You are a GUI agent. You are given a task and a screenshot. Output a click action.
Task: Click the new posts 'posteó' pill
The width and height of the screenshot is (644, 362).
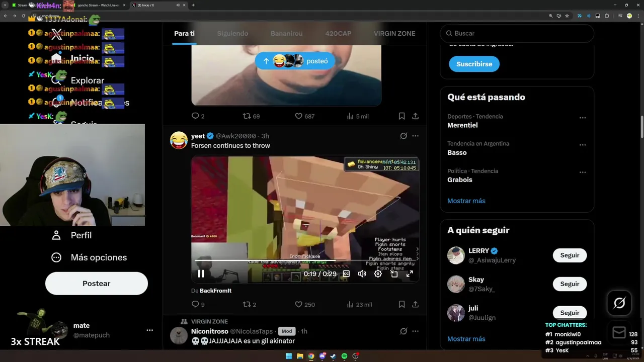point(295,61)
